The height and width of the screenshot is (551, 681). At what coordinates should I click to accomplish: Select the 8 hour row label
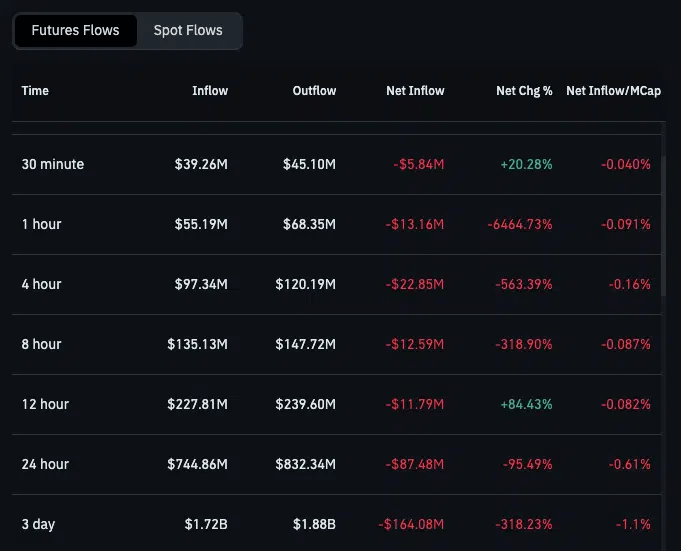pyautogui.click(x=41, y=344)
